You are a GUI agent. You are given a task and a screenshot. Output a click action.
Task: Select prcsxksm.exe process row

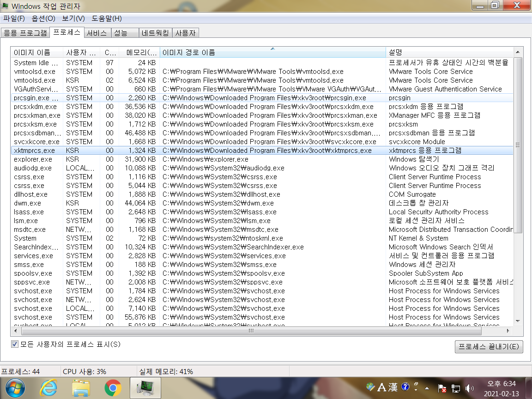pos(262,124)
